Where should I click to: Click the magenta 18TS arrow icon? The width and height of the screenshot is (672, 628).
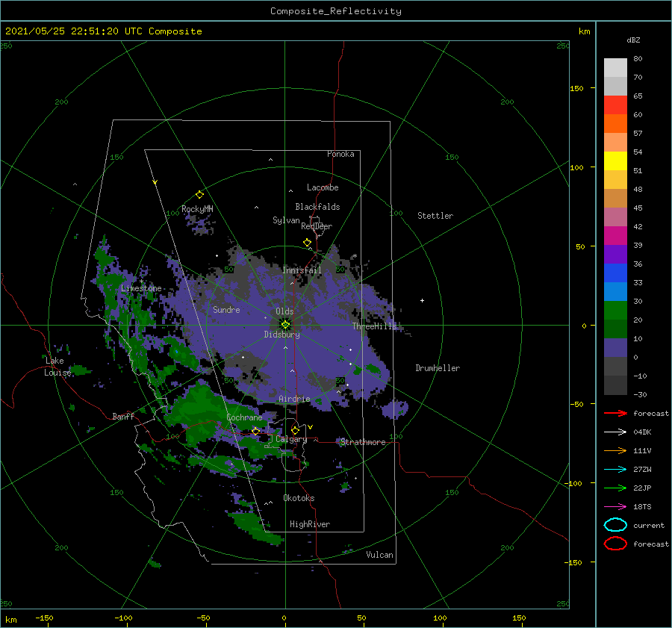(x=615, y=506)
